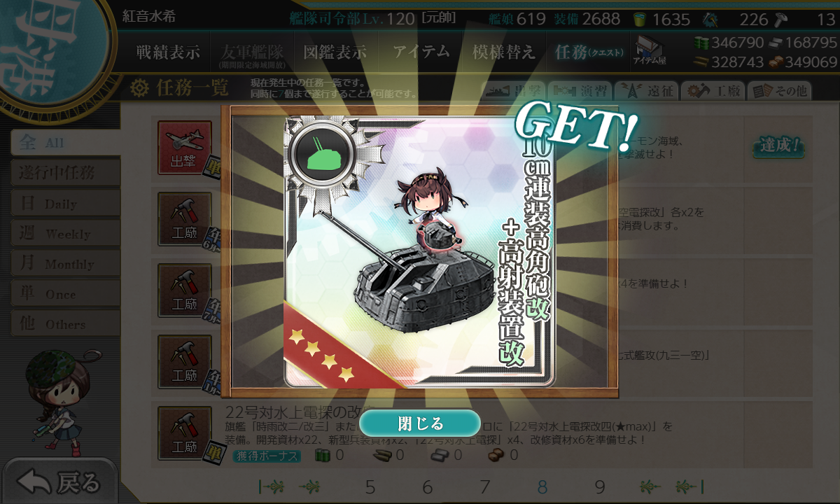The height and width of the screenshot is (504, 840).
Task: Filter quests by 全 All
Action: (x=64, y=143)
